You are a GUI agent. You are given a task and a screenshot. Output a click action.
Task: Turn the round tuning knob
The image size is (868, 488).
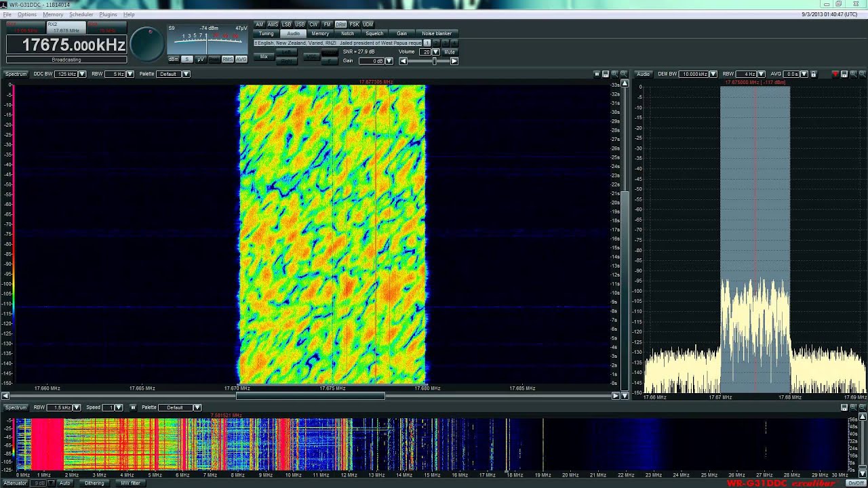click(146, 43)
